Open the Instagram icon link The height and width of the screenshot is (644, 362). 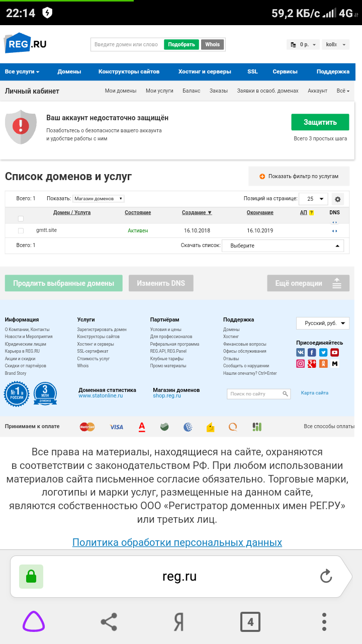pos(301,364)
